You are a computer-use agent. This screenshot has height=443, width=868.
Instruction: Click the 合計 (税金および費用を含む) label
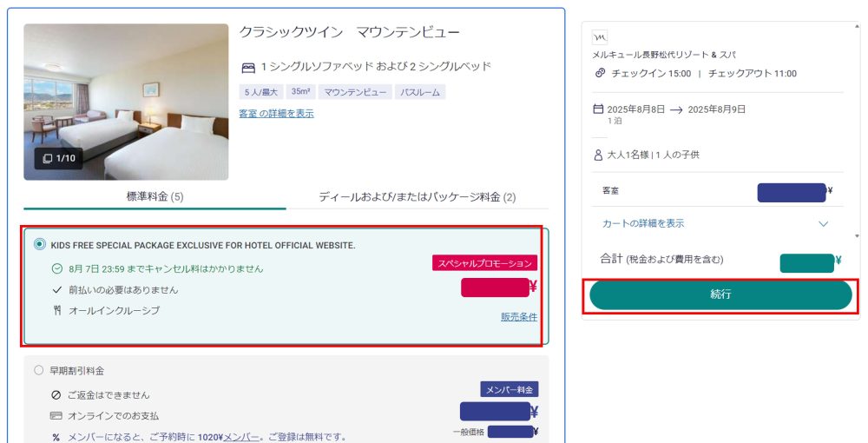661,259
